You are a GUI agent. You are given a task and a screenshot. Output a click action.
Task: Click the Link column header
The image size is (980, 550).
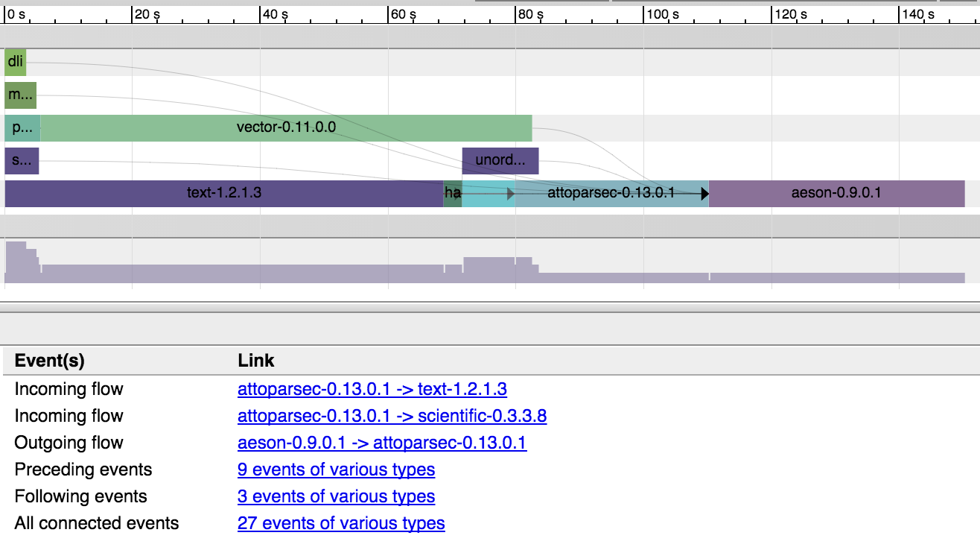pos(256,361)
